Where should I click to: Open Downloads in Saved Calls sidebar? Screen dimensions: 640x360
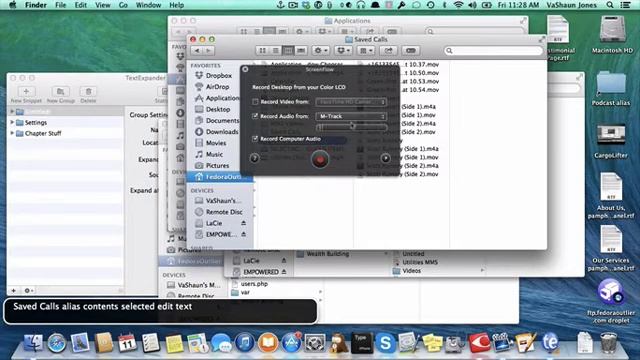coord(222,132)
